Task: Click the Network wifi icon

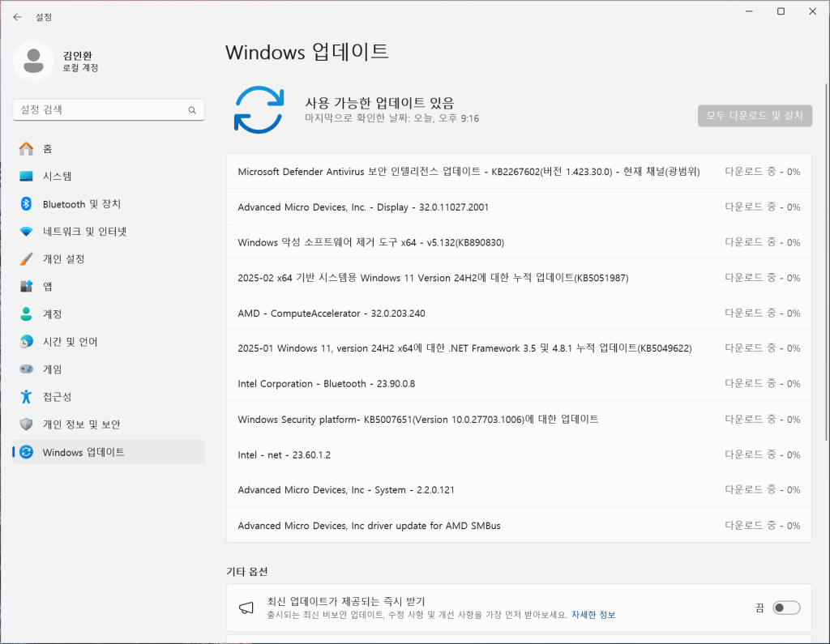Action: pyautogui.click(x=26, y=231)
